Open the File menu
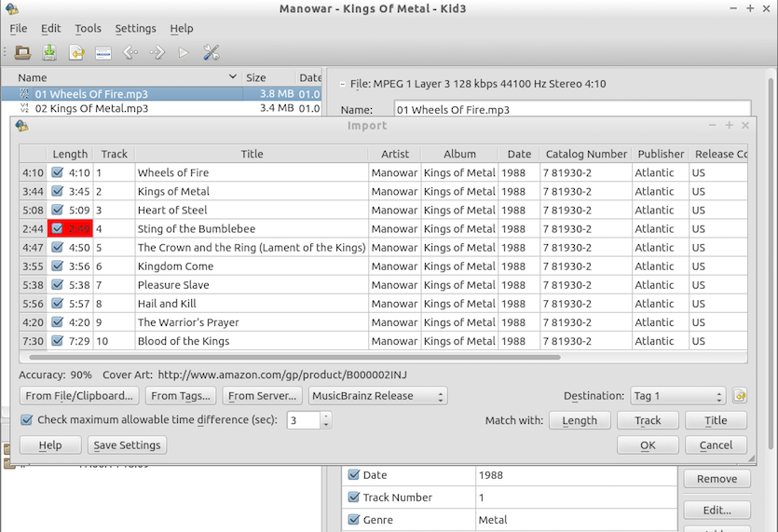The height and width of the screenshot is (532, 778). pos(19,29)
